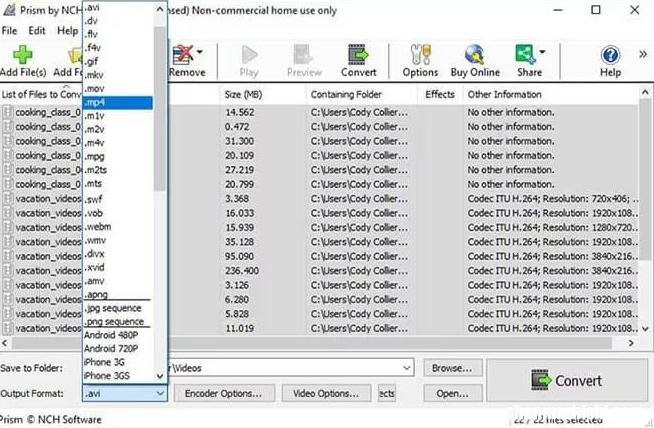Open the Edit menu
Image resolution: width=654 pixels, height=428 pixels.
(37, 30)
